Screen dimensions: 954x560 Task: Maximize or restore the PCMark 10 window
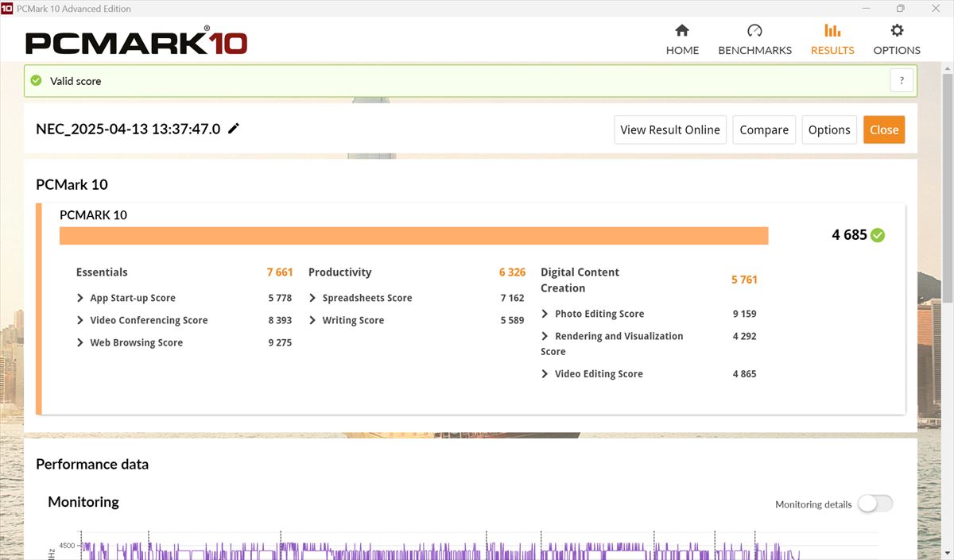click(900, 8)
